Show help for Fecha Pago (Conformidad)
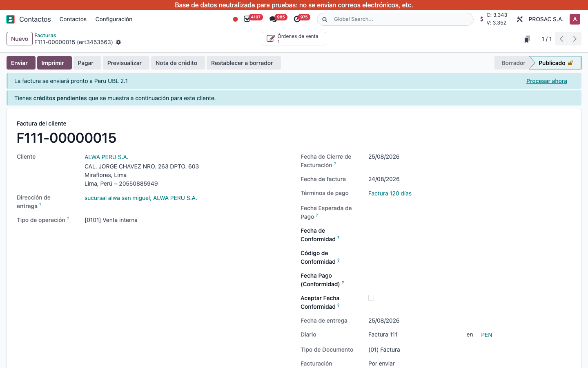 tap(343, 283)
